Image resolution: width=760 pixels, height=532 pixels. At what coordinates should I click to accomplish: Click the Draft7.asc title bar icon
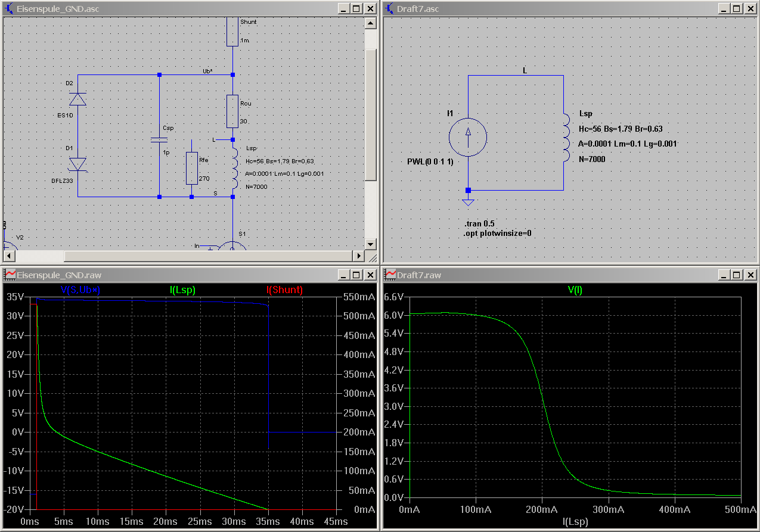coord(389,9)
